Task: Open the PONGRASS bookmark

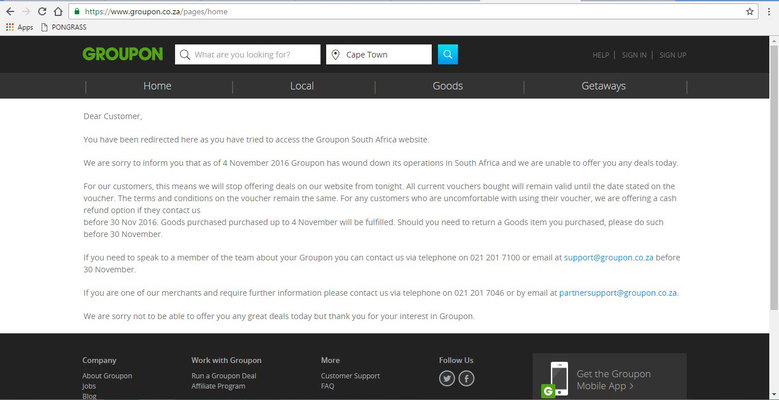Action: 64,27
